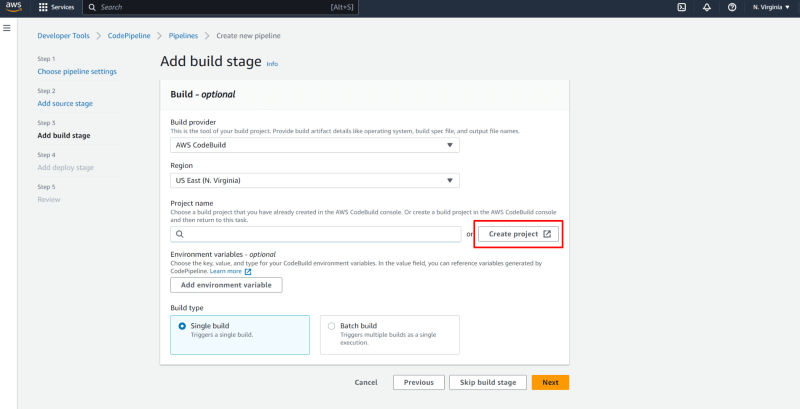This screenshot has width=800, height=409.
Task: Click the external link icon beside Learn more
Action: (248, 272)
